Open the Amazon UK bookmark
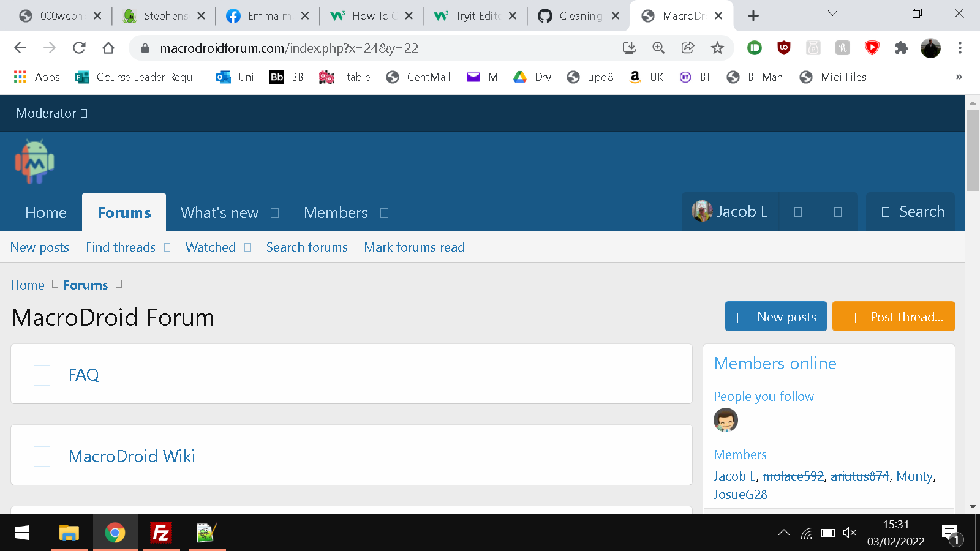This screenshot has width=980, height=551. (x=646, y=77)
